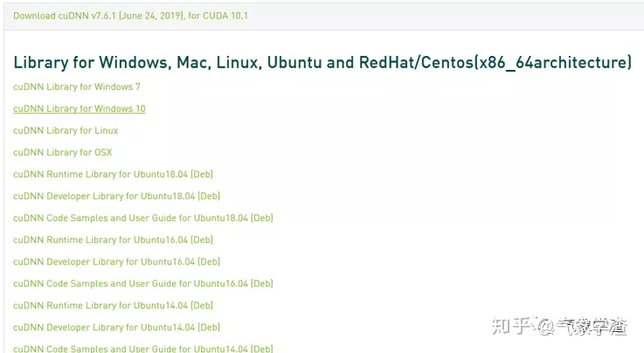This screenshot has height=353, width=644.
Task: Open Code Samples and User Guide Ubuntu18.04
Action: [x=143, y=218]
